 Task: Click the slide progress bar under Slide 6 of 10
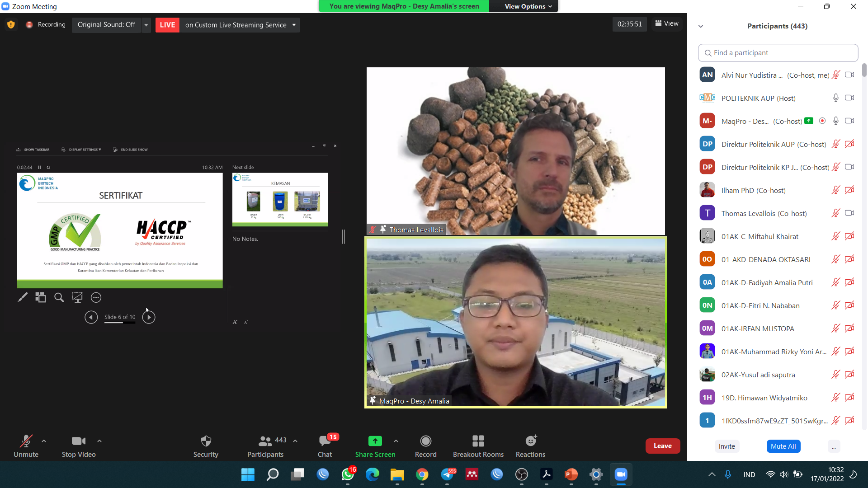(x=120, y=323)
